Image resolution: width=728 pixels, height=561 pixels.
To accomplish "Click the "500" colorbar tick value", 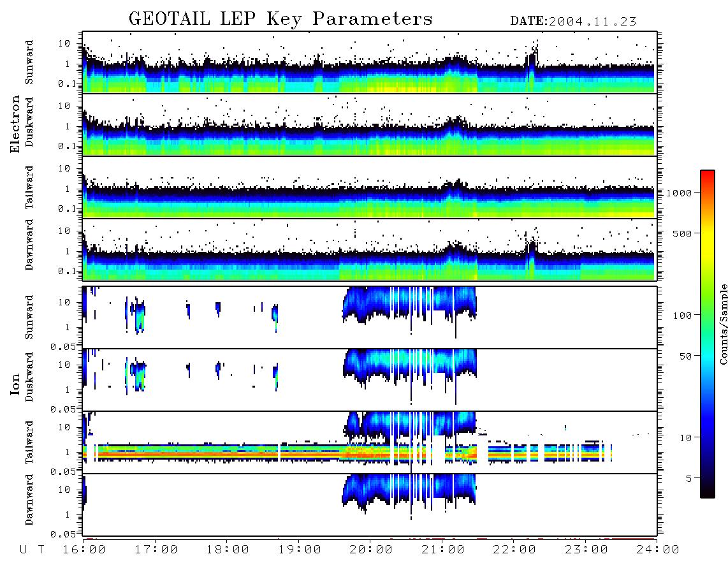I will (683, 233).
